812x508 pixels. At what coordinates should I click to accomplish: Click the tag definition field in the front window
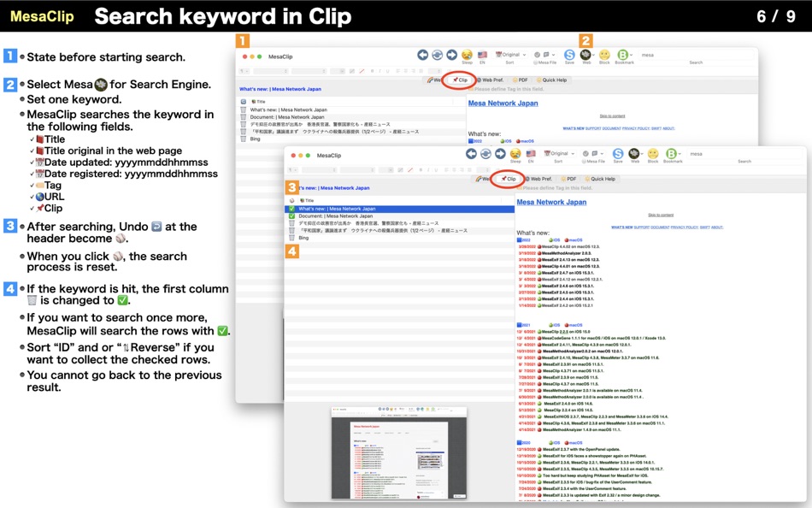(x=660, y=187)
